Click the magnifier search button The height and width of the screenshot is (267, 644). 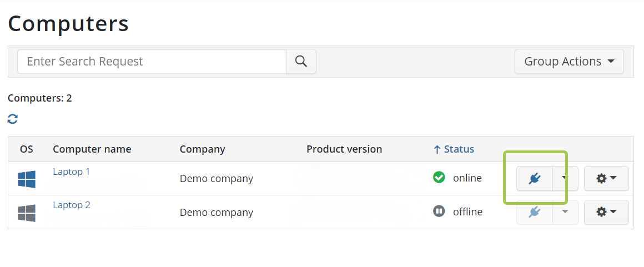[301, 62]
